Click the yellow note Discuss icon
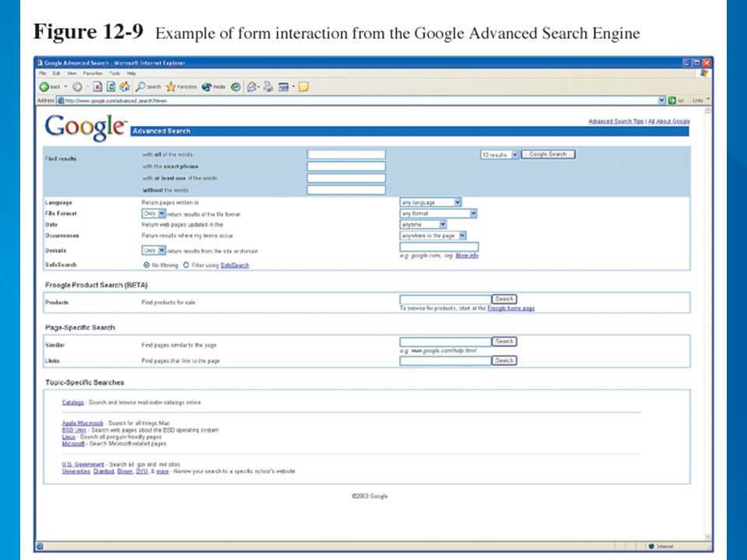Viewport: 747px width, 560px height. [x=303, y=86]
